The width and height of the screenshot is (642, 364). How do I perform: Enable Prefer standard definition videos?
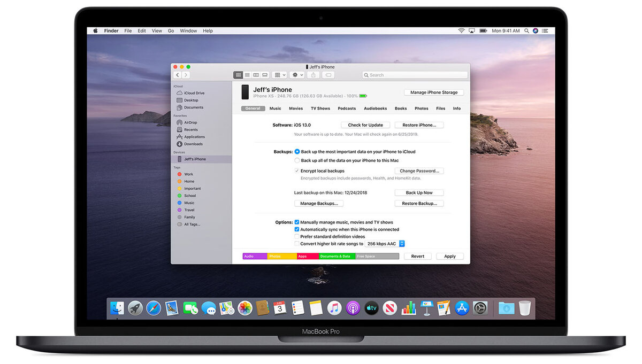pyautogui.click(x=297, y=236)
